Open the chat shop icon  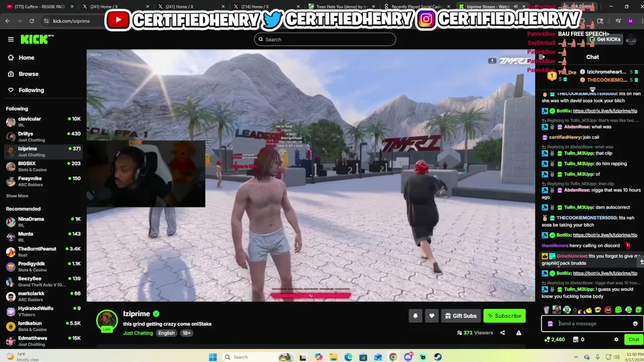click(x=576, y=339)
